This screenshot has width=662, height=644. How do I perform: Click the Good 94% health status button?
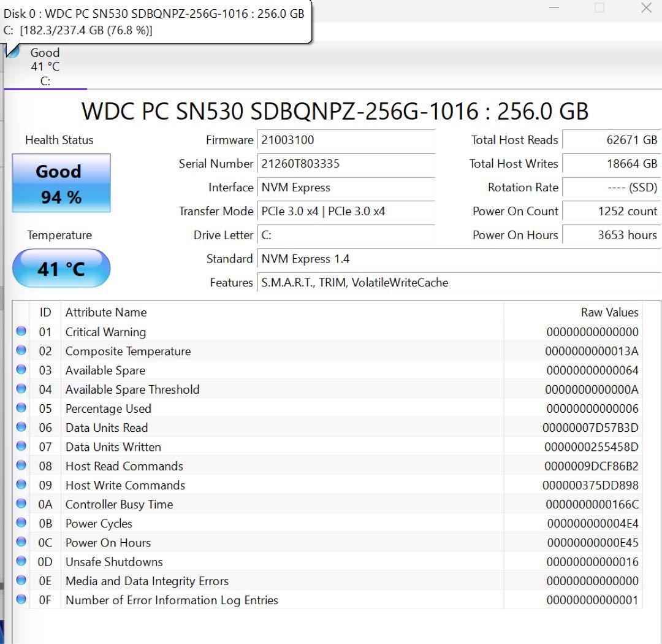coord(61,183)
